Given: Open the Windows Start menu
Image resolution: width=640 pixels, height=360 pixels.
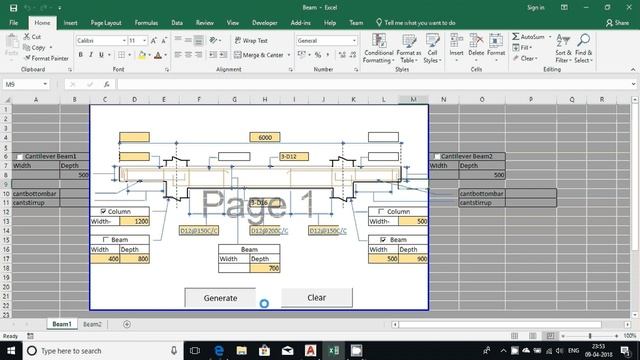Looking at the screenshot, I should (x=11, y=351).
